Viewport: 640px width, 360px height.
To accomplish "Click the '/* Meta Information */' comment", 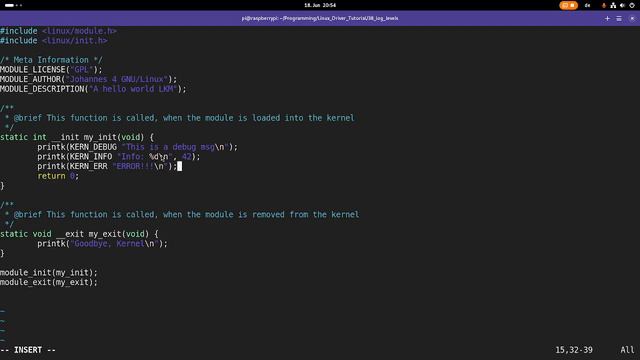I will coord(51,60).
